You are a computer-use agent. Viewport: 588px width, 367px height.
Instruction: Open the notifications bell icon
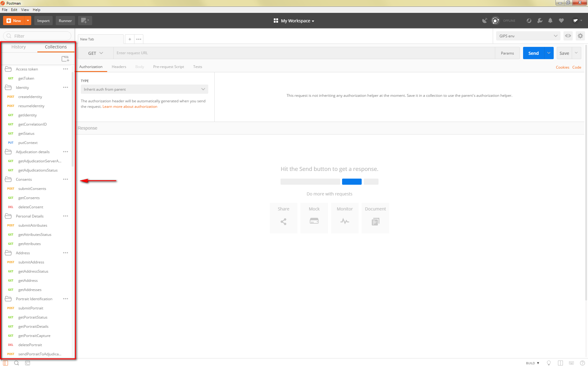[550, 21]
